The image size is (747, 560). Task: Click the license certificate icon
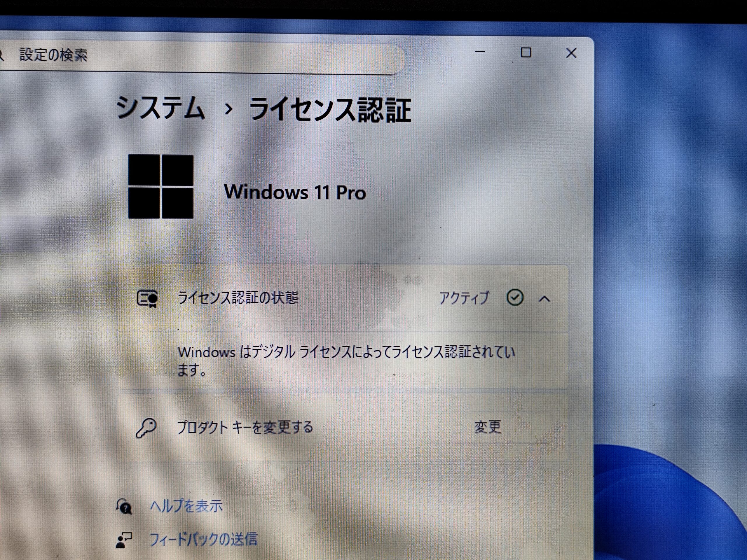(147, 298)
